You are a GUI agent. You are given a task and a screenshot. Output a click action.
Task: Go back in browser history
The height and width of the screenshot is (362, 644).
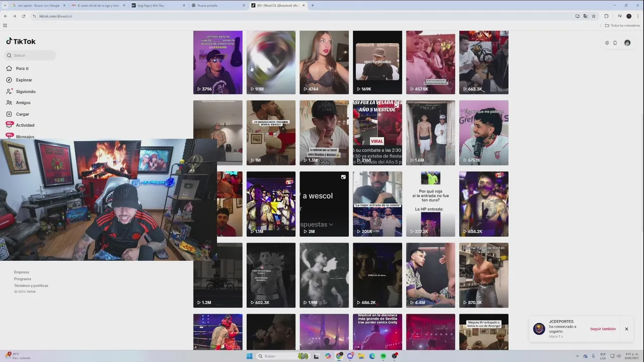[6, 16]
